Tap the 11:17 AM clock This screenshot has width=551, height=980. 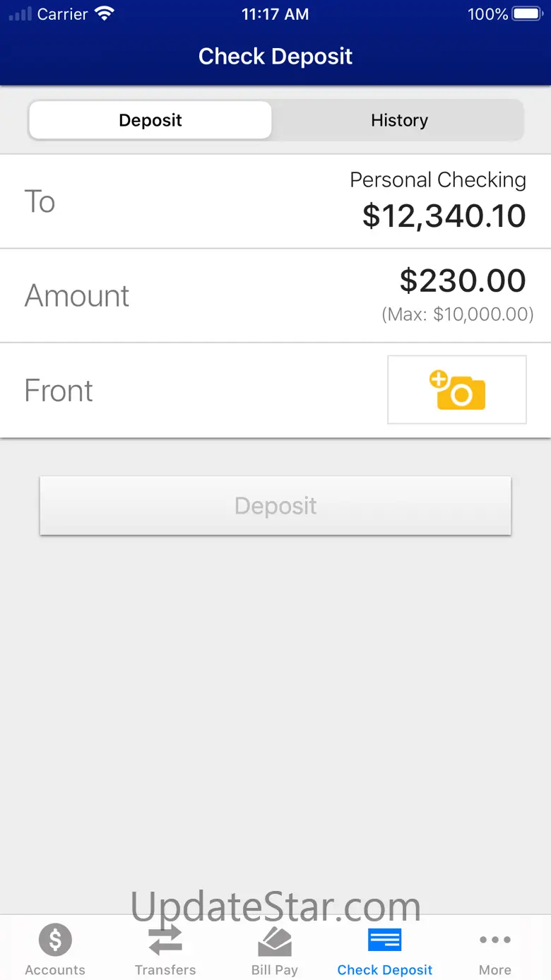click(x=275, y=14)
